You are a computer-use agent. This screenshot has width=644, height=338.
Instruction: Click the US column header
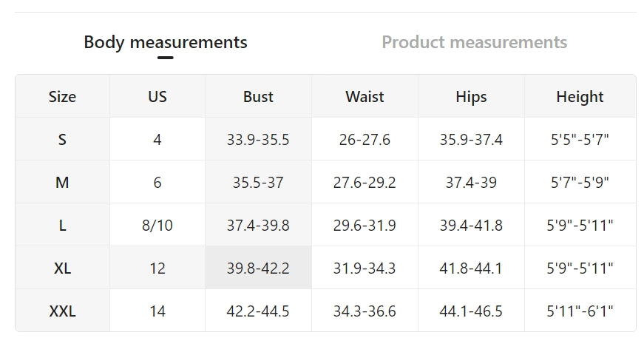click(x=157, y=97)
